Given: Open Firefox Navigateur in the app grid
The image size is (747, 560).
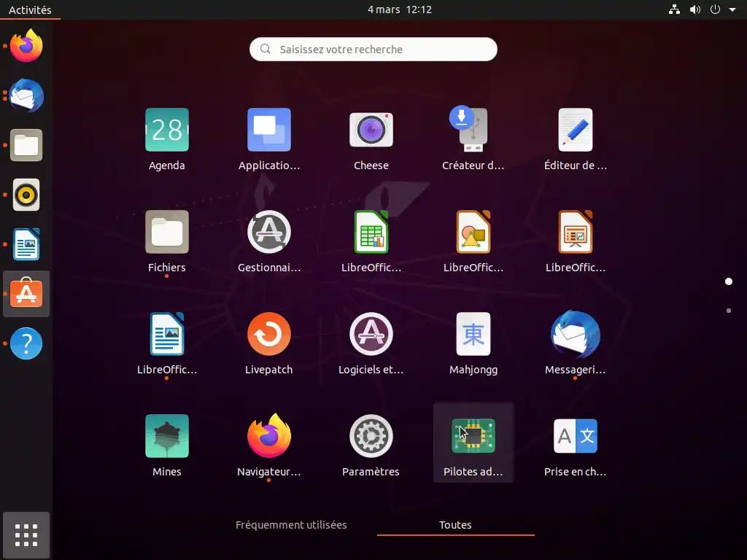Looking at the screenshot, I should pos(269,436).
